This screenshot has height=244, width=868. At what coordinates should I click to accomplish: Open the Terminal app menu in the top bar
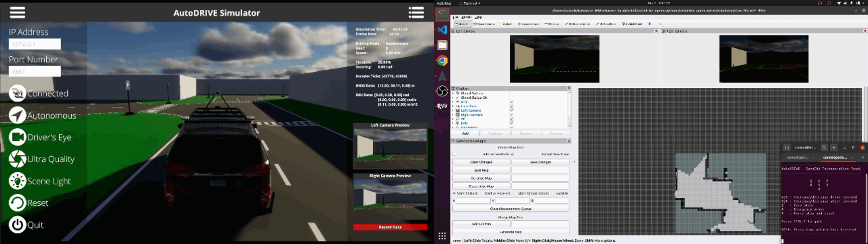[469, 3]
